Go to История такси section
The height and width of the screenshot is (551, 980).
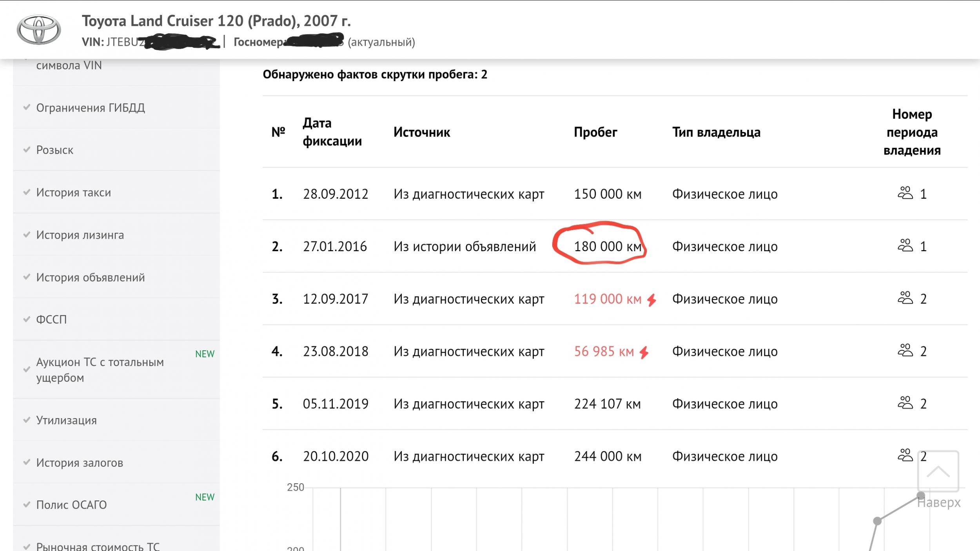click(116, 192)
